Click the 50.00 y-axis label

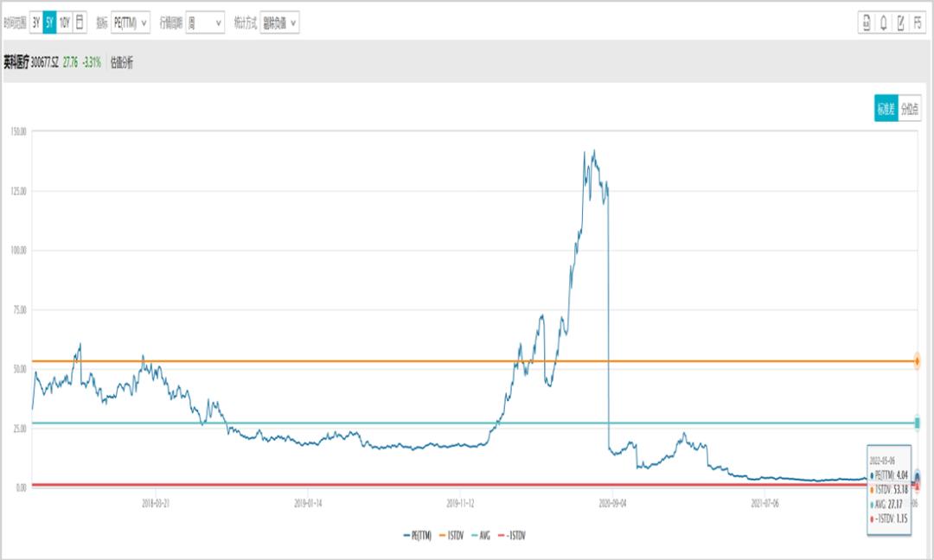(x=20, y=369)
